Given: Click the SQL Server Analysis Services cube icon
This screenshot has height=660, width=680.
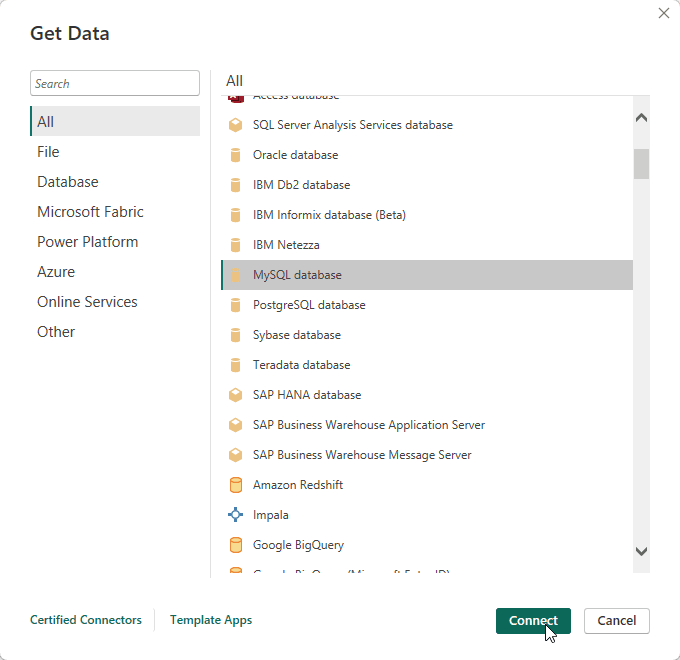Looking at the screenshot, I should (x=235, y=125).
